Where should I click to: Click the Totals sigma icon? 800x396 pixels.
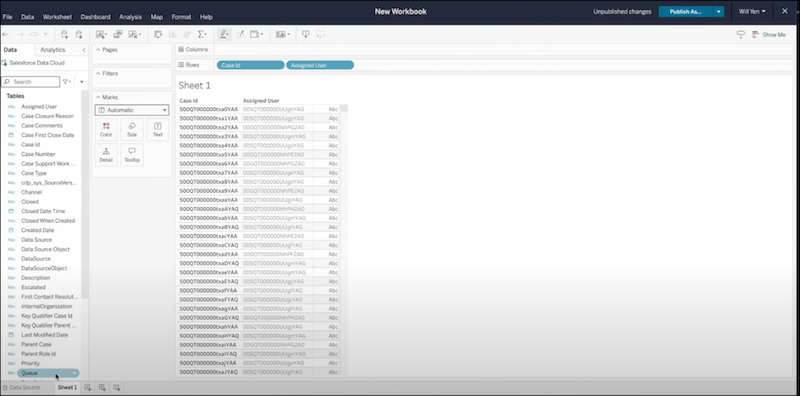[x=202, y=34]
